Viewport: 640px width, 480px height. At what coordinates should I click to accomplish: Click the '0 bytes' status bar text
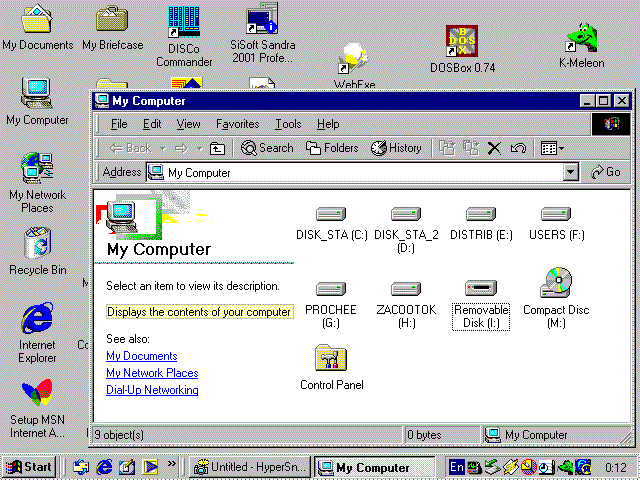point(424,435)
